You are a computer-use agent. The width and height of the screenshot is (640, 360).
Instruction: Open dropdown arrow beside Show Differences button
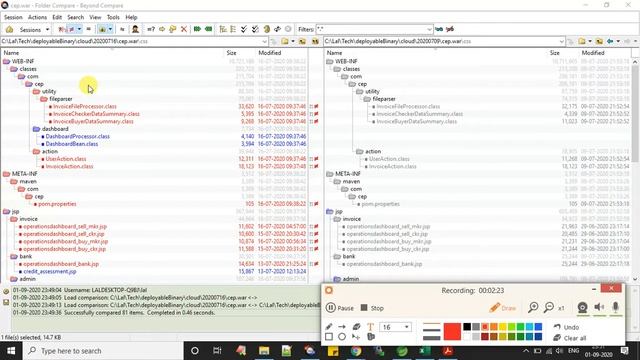click(79, 29)
